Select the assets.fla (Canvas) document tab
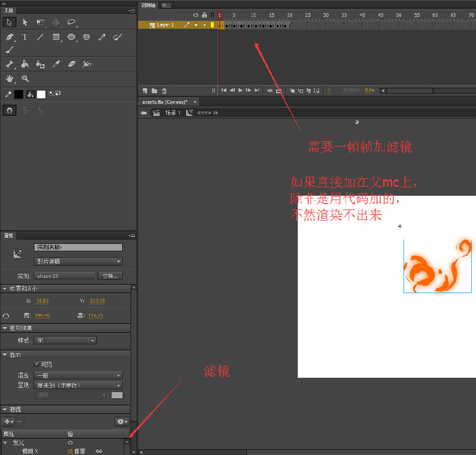 click(165, 102)
